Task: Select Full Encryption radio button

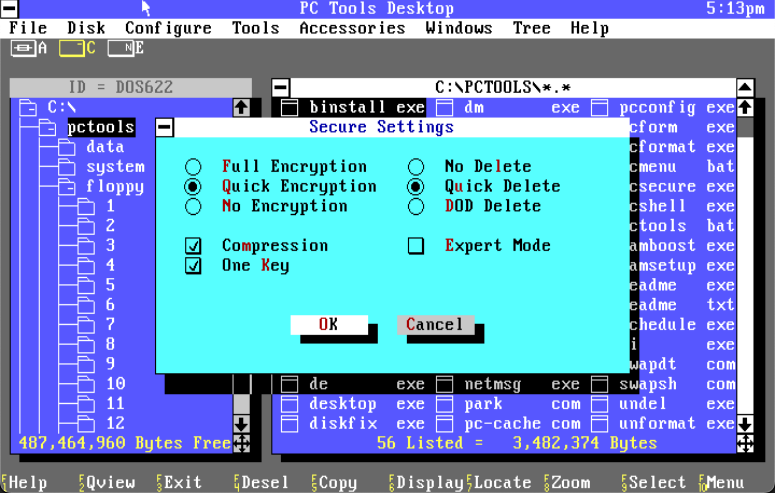Action: [x=193, y=167]
